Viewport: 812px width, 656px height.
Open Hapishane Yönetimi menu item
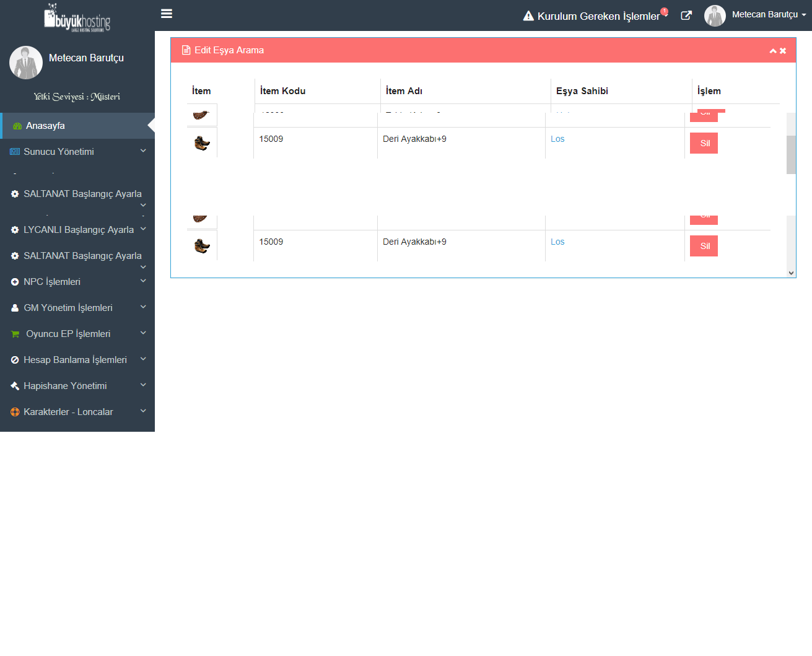(x=77, y=386)
